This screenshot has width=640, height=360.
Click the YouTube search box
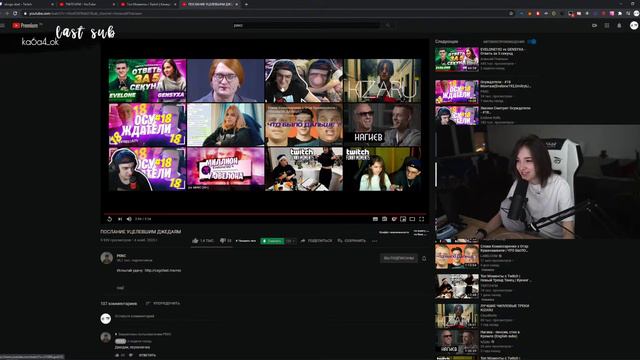tap(306, 25)
